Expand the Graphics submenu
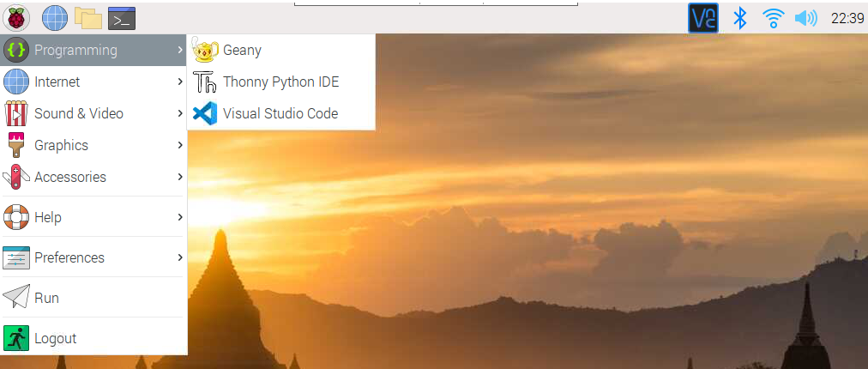868x369 pixels. click(x=93, y=145)
